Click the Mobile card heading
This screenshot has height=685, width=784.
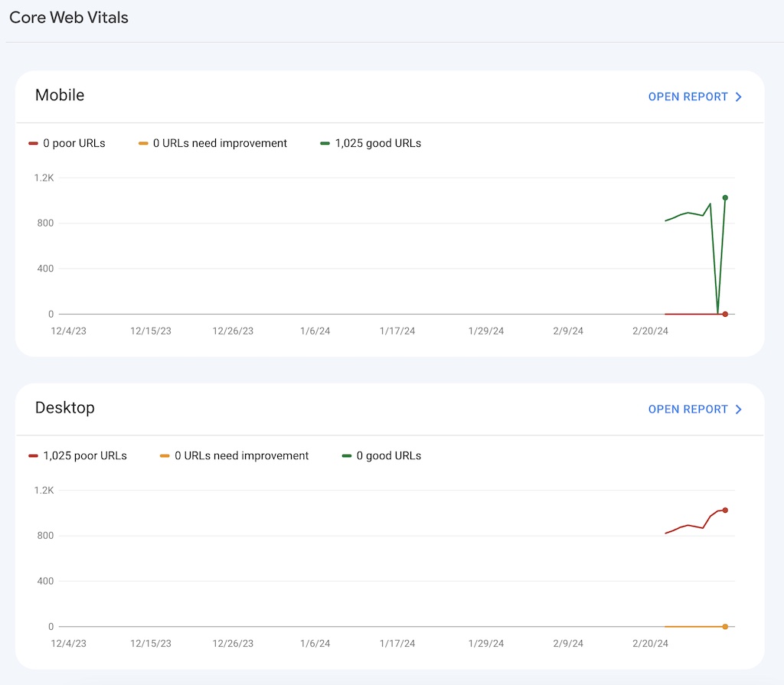[60, 95]
